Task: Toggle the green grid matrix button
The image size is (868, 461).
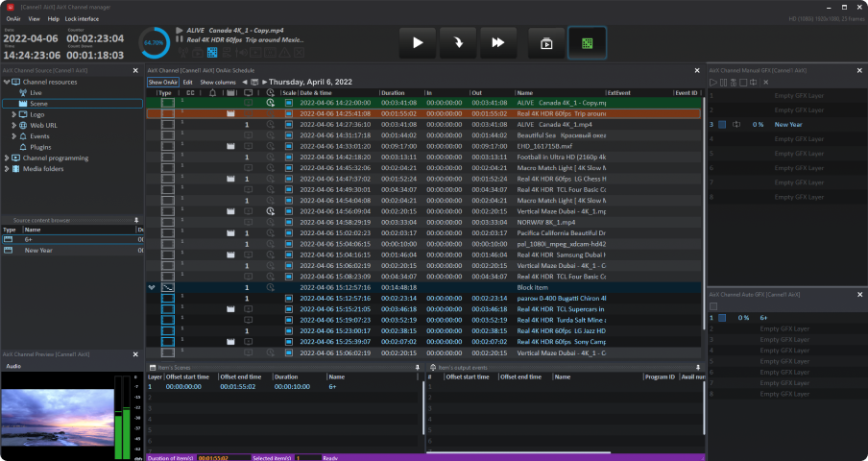Action: pos(587,42)
